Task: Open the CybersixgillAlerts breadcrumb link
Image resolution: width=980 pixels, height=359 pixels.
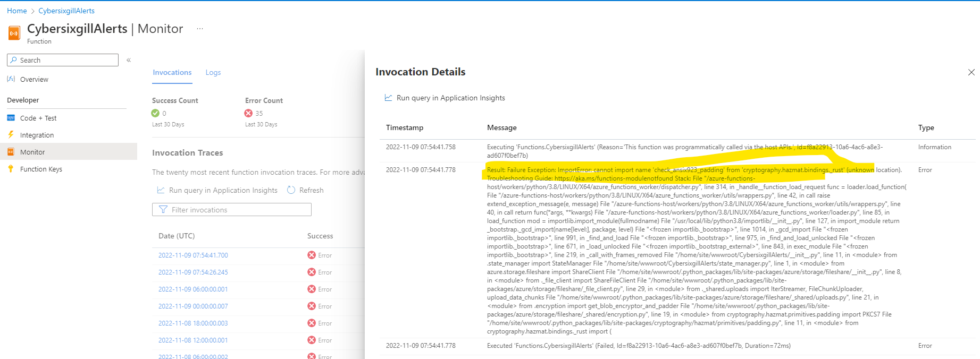Action: pos(66,11)
